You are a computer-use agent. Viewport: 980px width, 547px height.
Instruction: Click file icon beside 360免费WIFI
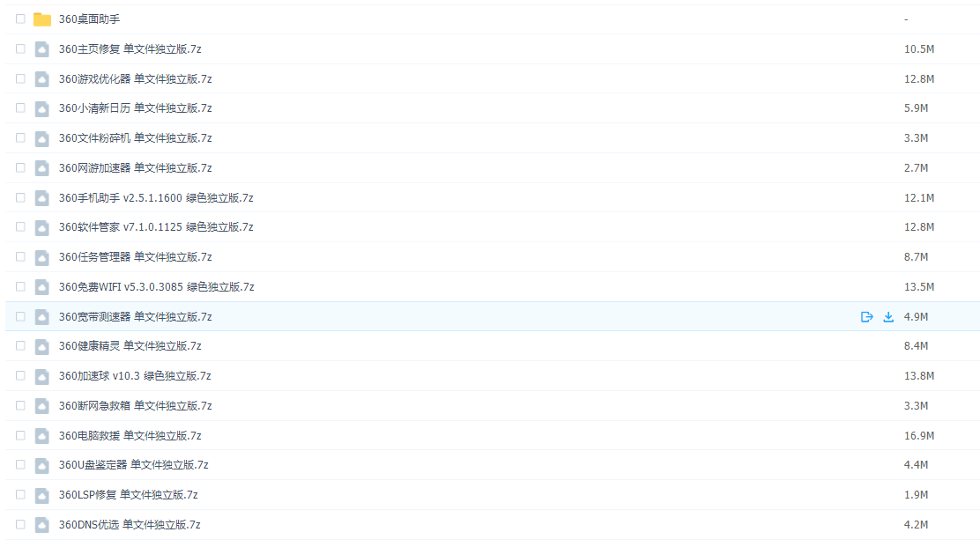pyautogui.click(x=42, y=287)
